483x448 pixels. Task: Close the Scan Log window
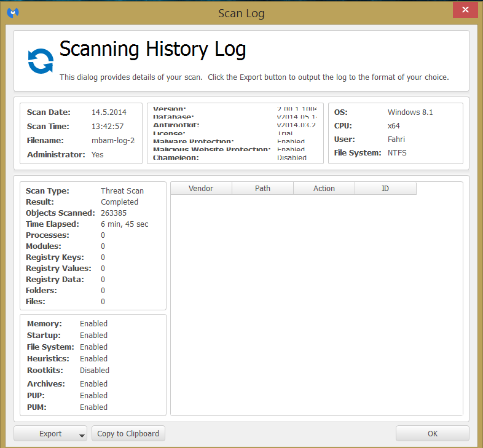tap(465, 10)
